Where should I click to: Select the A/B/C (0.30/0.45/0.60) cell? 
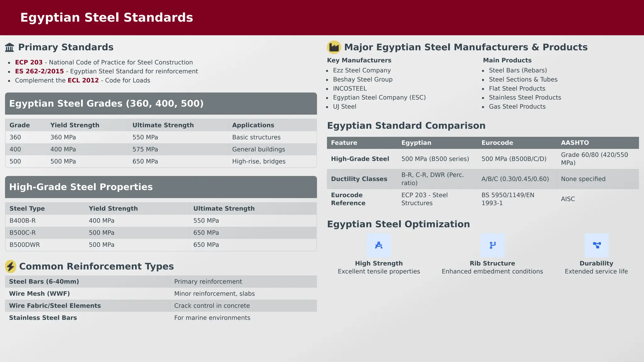coord(515,179)
